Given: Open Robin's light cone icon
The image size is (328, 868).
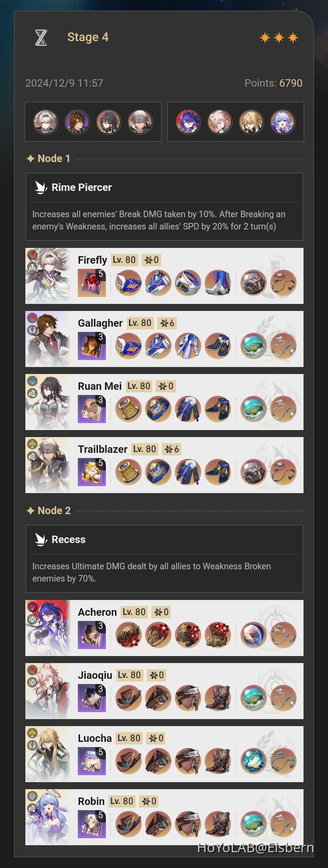Looking at the screenshot, I should (92, 824).
